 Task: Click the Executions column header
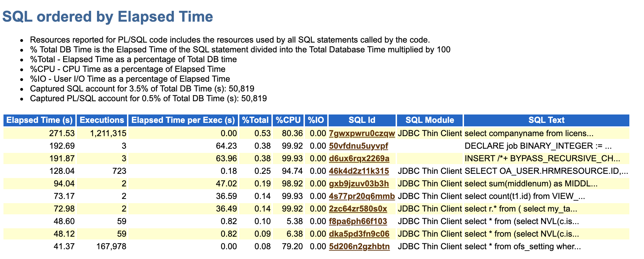[102, 120]
